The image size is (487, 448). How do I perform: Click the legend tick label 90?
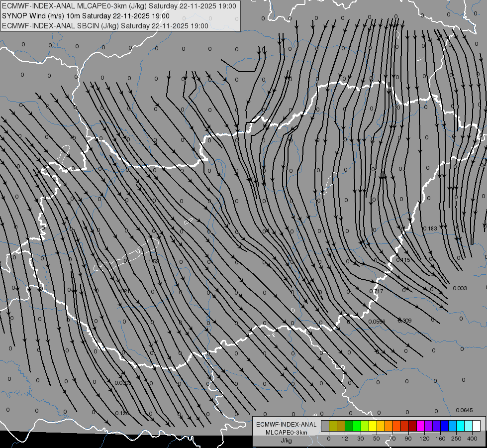(x=408, y=439)
